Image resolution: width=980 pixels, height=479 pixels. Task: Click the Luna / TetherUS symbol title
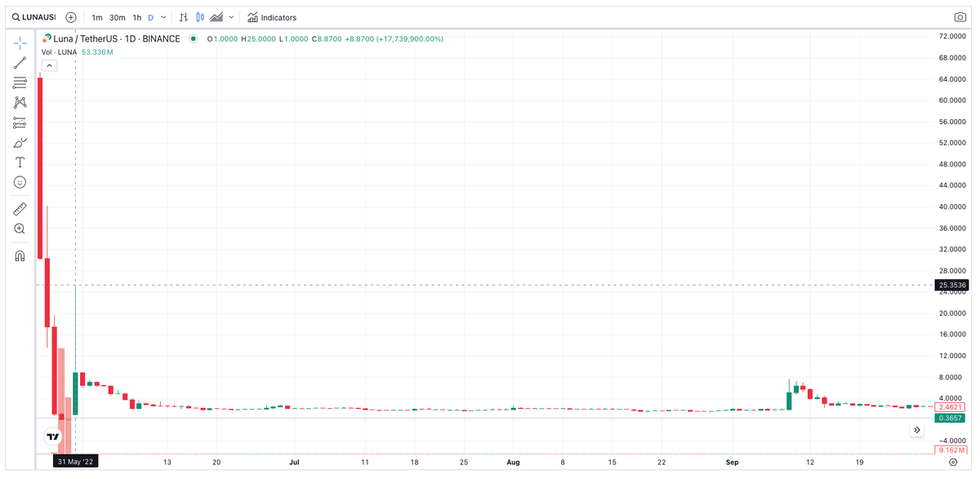click(x=117, y=38)
